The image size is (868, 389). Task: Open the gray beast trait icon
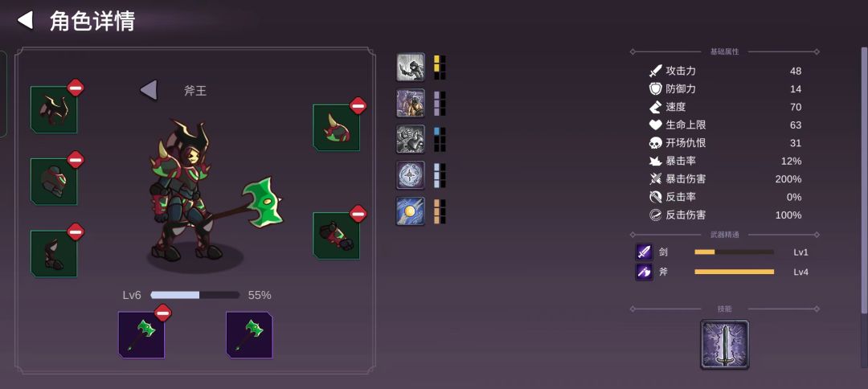click(411, 139)
